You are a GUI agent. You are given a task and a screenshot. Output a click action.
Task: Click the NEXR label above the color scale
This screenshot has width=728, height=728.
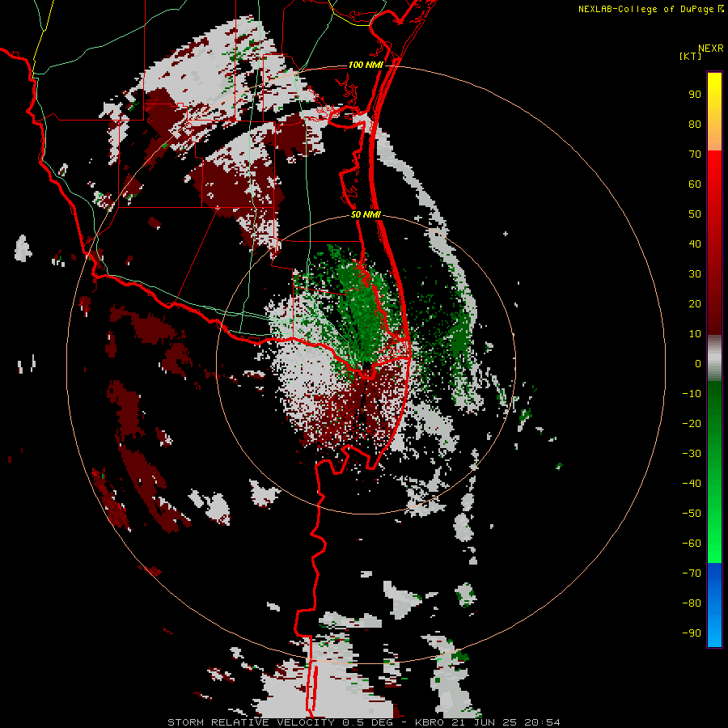(711, 49)
